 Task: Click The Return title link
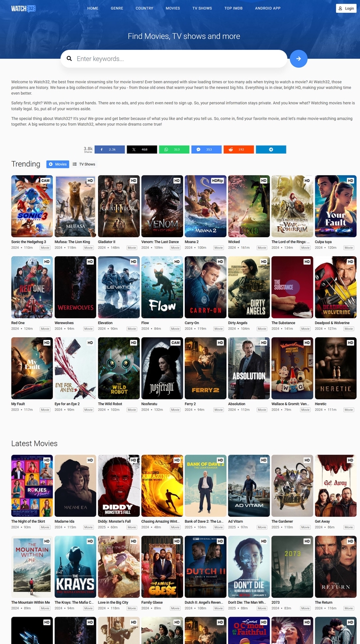click(x=324, y=602)
